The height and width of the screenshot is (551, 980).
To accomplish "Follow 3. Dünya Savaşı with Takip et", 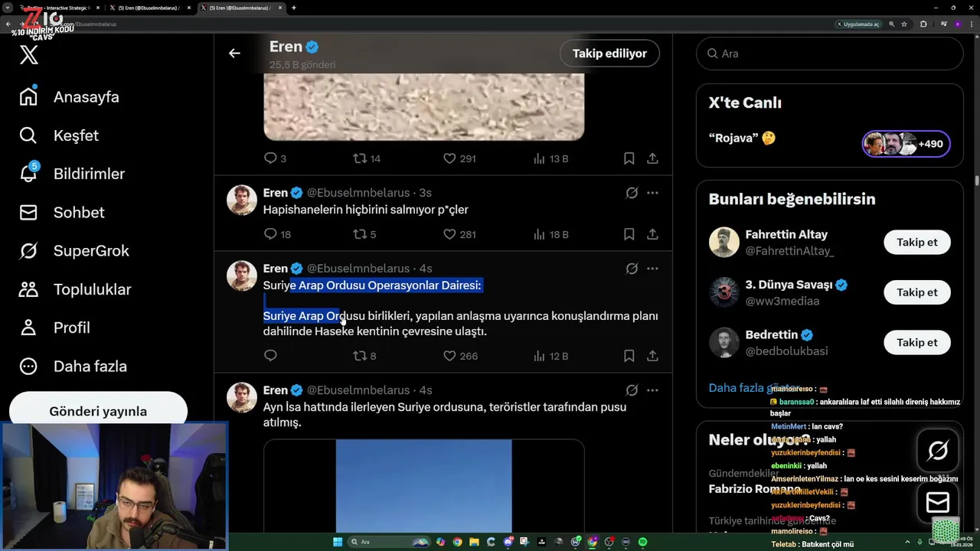I will coord(916,292).
